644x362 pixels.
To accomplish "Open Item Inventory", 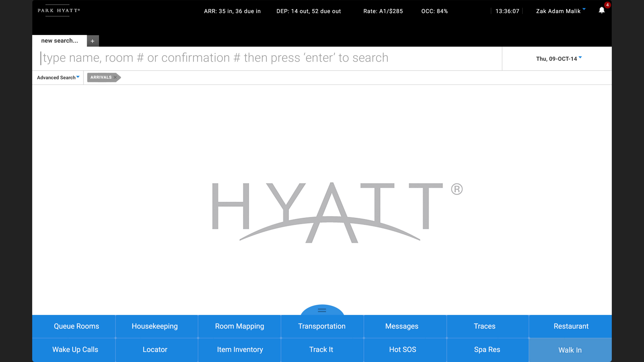I will 239,350.
